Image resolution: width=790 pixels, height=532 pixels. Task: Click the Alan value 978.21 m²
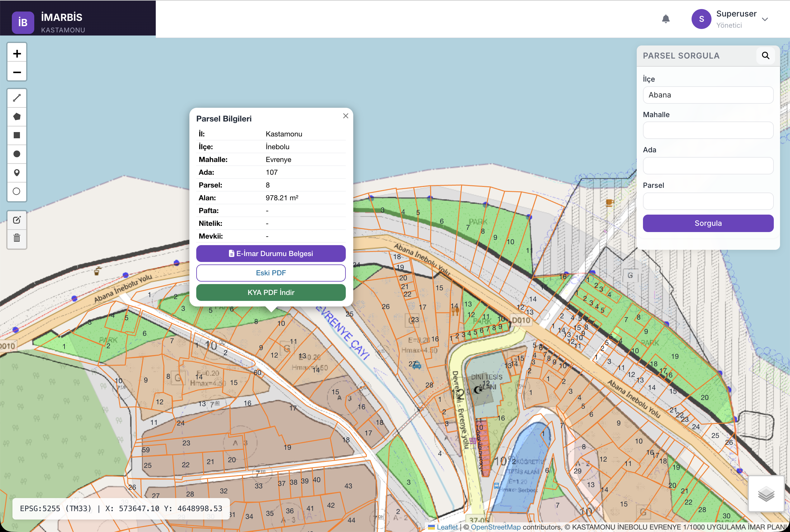[x=282, y=198]
